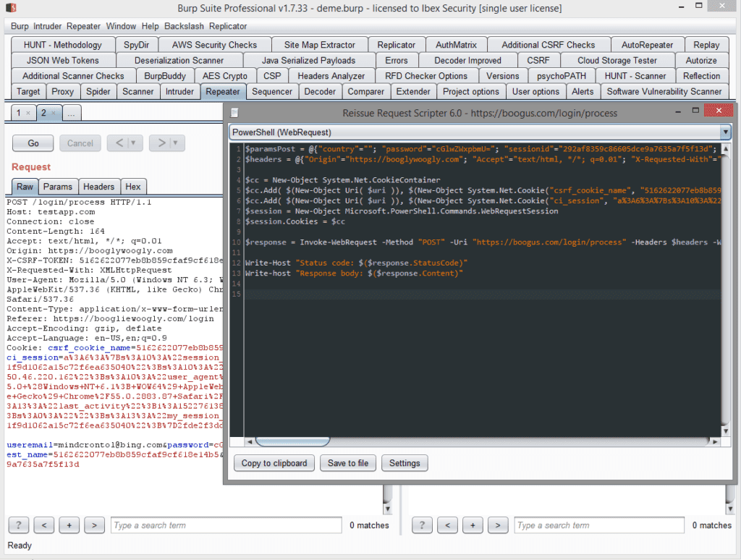
Task: Click the request search term input field
Action: 226,525
